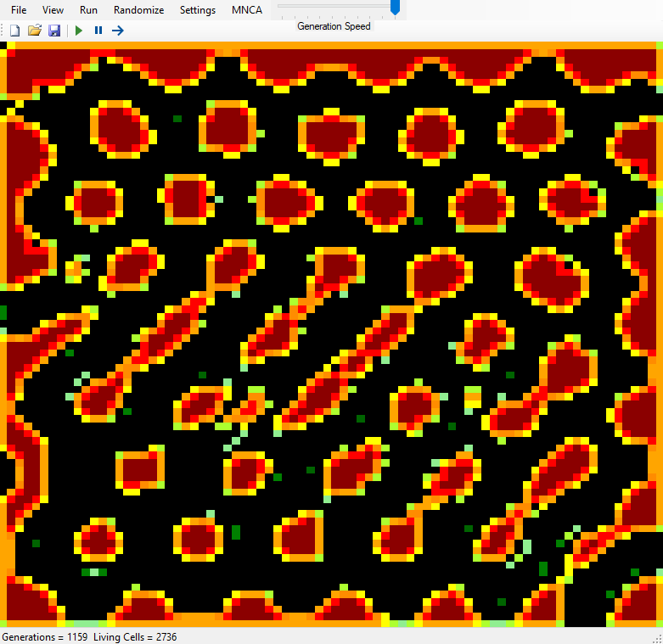The height and width of the screenshot is (644, 663).
Task: Pause the simulation
Action: click(x=98, y=31)
